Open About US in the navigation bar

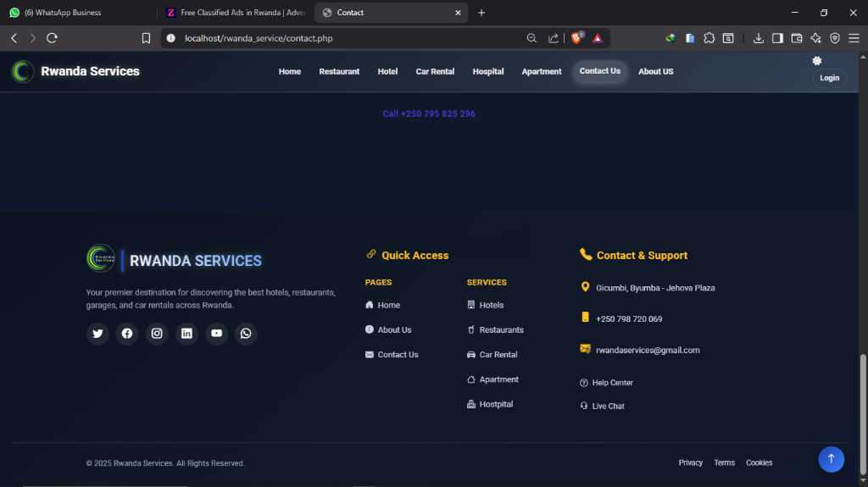coord(656,71)
